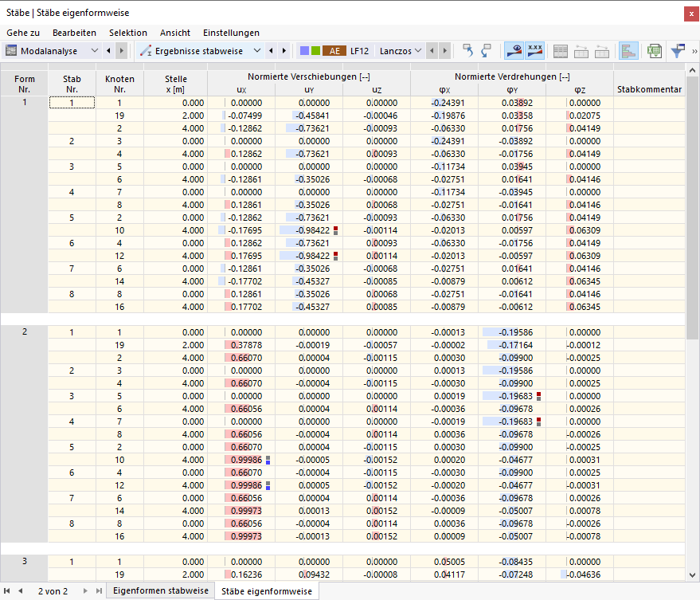Expand the toolbar overflow chevron
The height and width of the screenshot is (600, 700).
click(x=694, y=51)
